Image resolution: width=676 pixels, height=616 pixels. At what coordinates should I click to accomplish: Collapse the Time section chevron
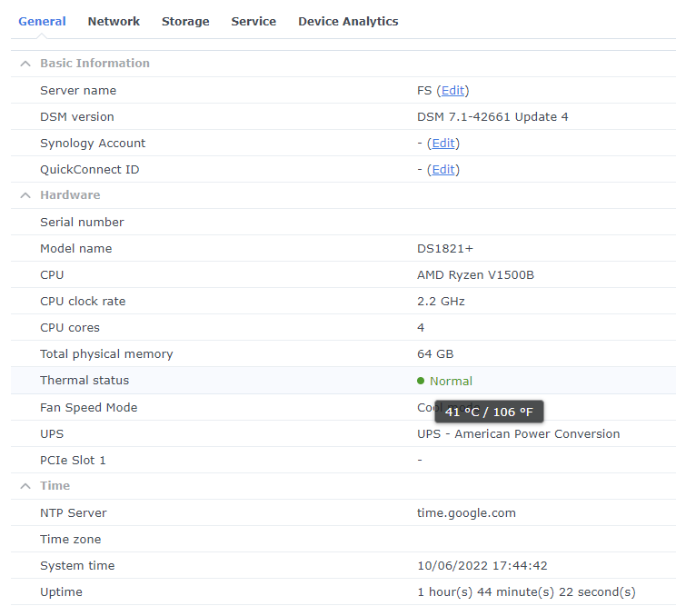coord(25,486)
